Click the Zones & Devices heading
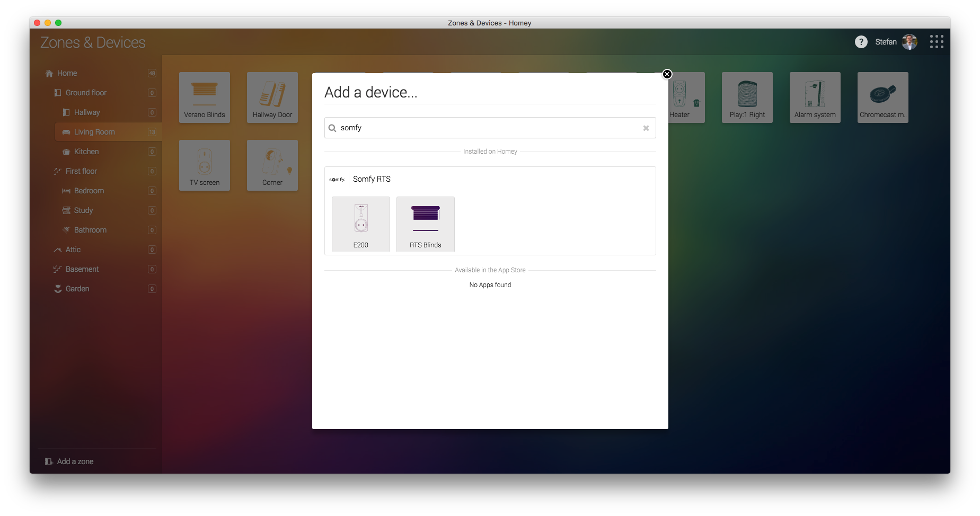The image size is (980, 516). tap(93, 42)
